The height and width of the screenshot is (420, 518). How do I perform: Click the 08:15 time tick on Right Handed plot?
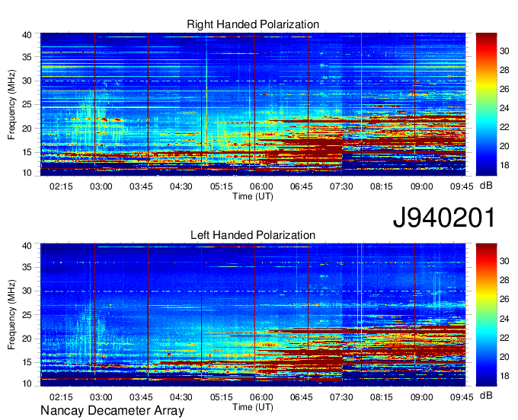coord(381,186)
